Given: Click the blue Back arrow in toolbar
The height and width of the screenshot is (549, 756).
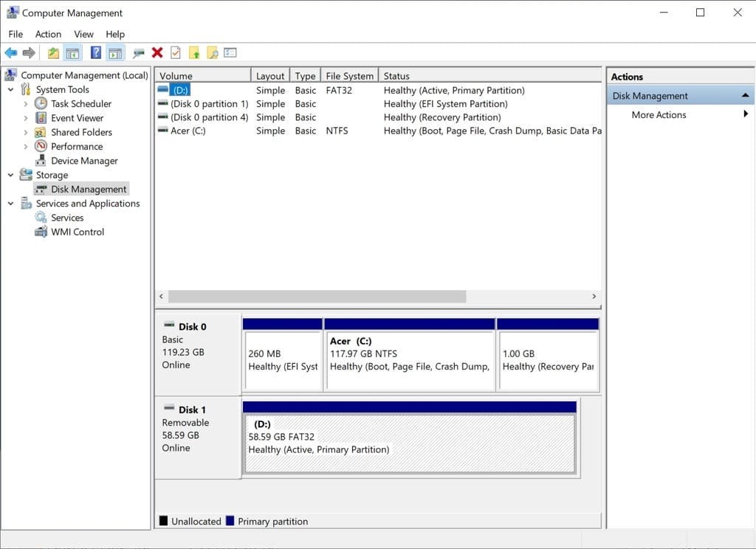Looking at the screenshot, I should [10, 52].
